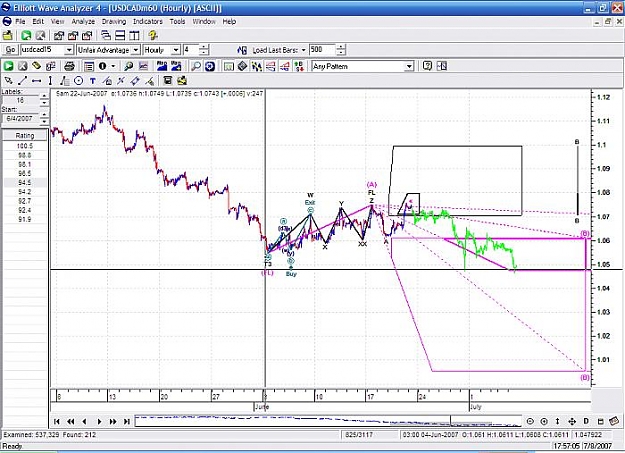The image size is (625, 453).
Task: Select the rating row 100.5
Action: point(25,146)
